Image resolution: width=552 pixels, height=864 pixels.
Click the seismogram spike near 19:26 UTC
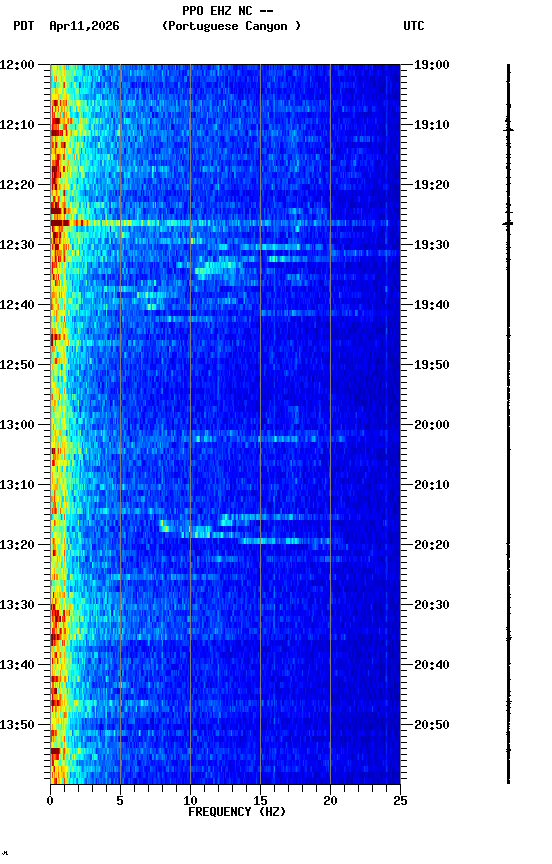point(508,224)
